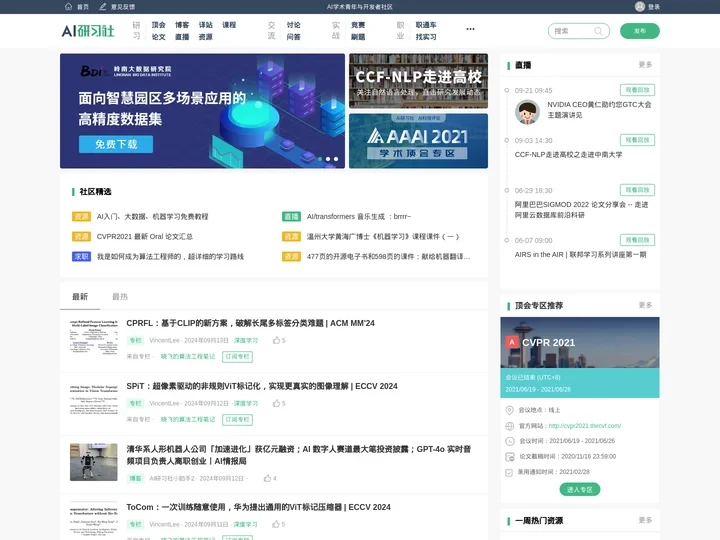Open the paper thumbnail of the CPRFL article
The image size is (720, 540).
coord(94,338)
